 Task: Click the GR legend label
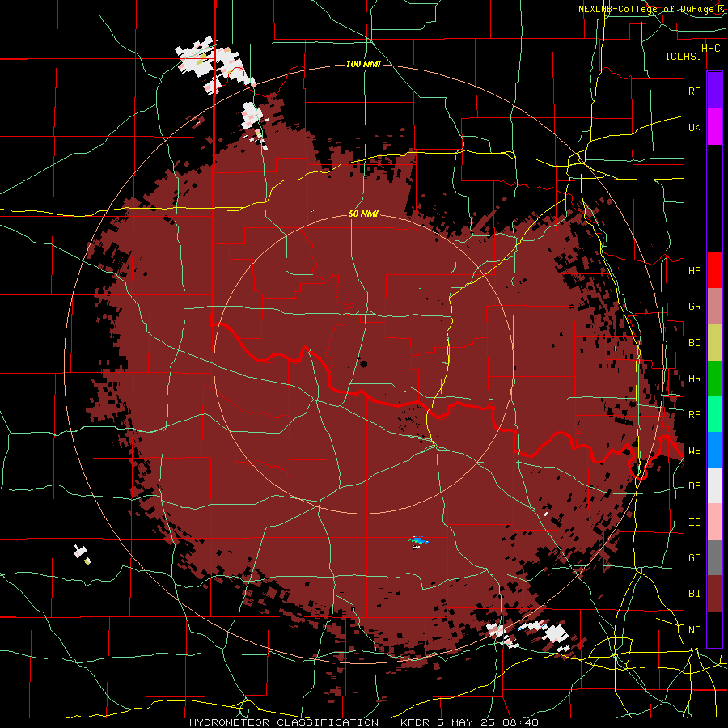[x=694, y=307]
